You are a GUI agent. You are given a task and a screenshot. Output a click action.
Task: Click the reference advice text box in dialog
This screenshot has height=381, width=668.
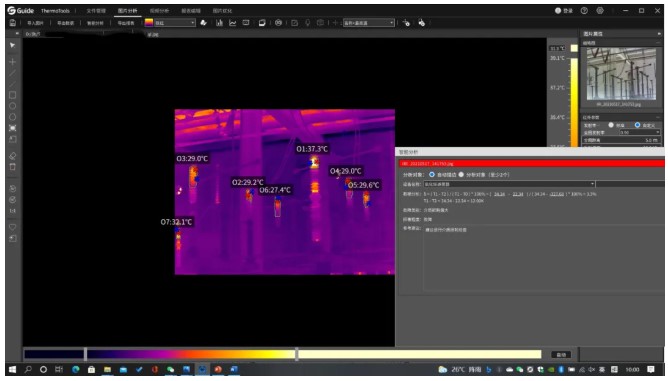pos(544,258)
